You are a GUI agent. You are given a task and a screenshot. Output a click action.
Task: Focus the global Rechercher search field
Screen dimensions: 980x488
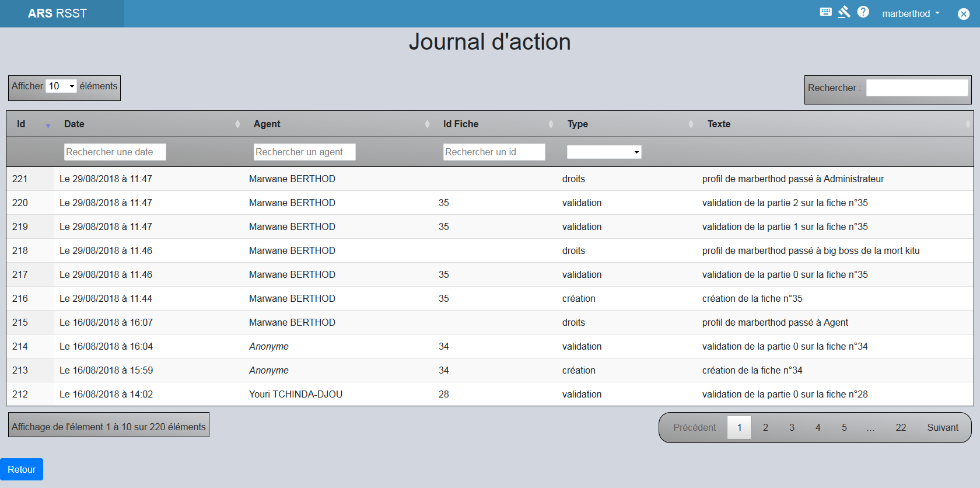tap(917, 88)
